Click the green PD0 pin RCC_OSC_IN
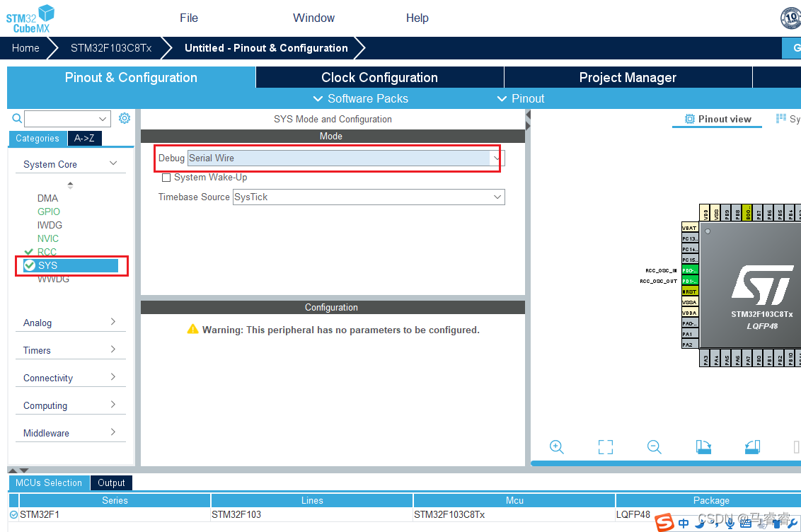 click(x=690, y=270)
